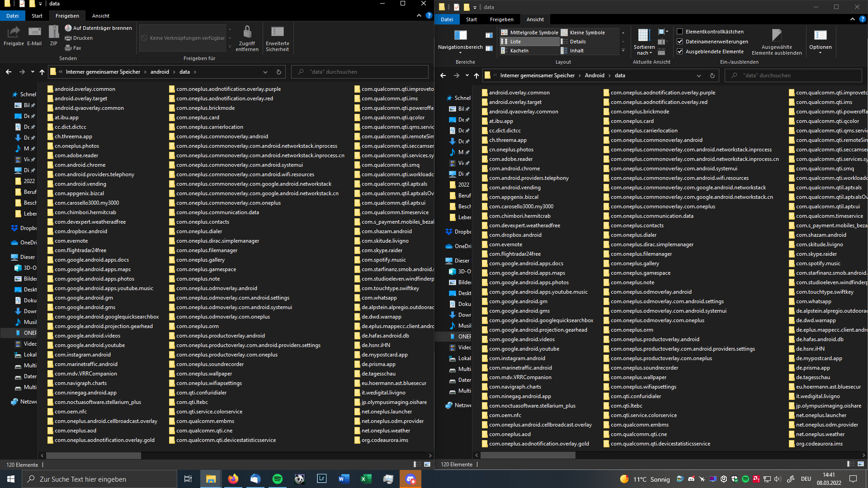Go up one folder in left window
This screenshot has width=868, height=488.
[x=42, y=72]
